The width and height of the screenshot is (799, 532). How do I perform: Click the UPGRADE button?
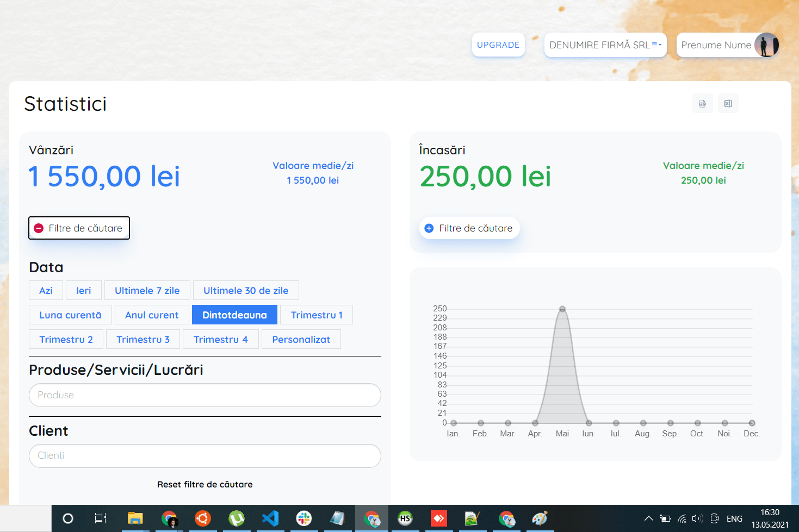(x=498, y=45)
